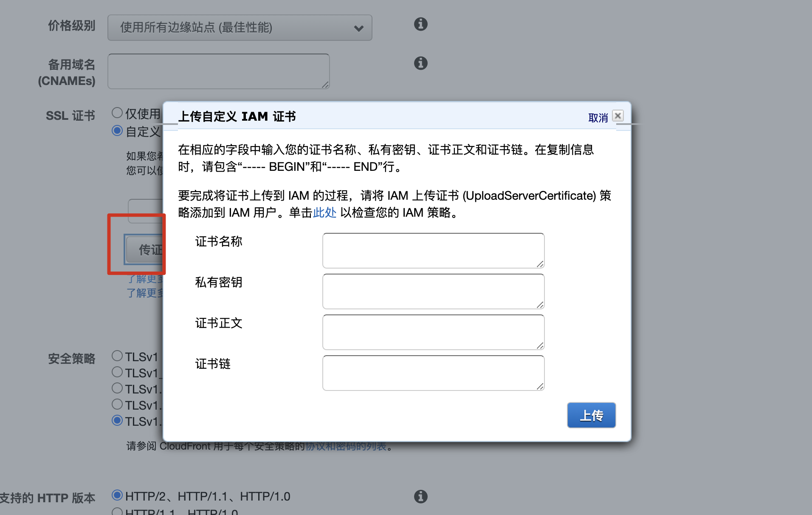This screenshot has width=812, height=515.
Task: Open the 协议和密码的列表 link
Action: coord(346,447)
